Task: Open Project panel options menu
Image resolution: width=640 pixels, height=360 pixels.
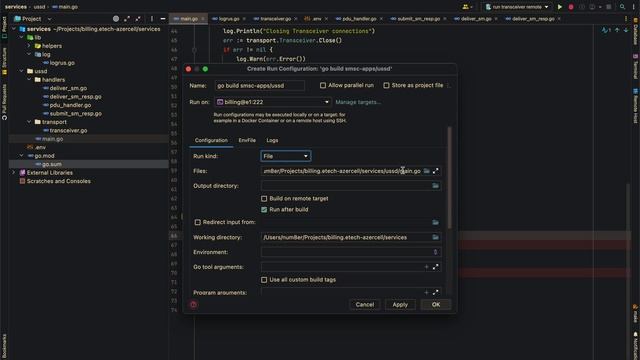Action: click(x=151, y=19)
